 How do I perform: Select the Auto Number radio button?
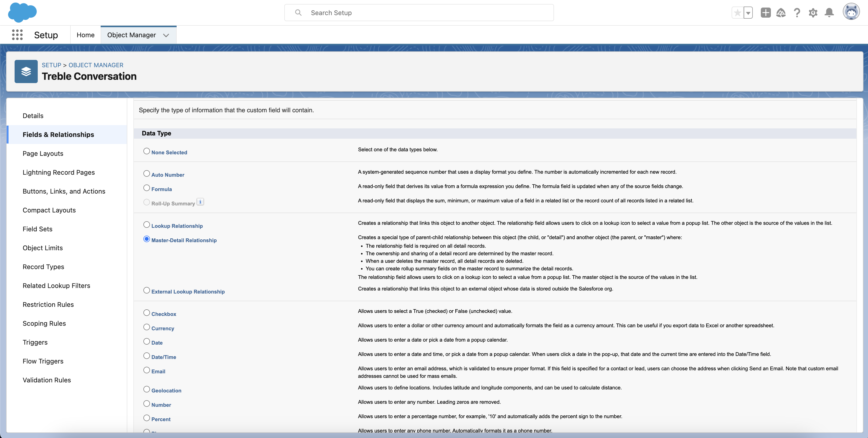click(147, 173)
